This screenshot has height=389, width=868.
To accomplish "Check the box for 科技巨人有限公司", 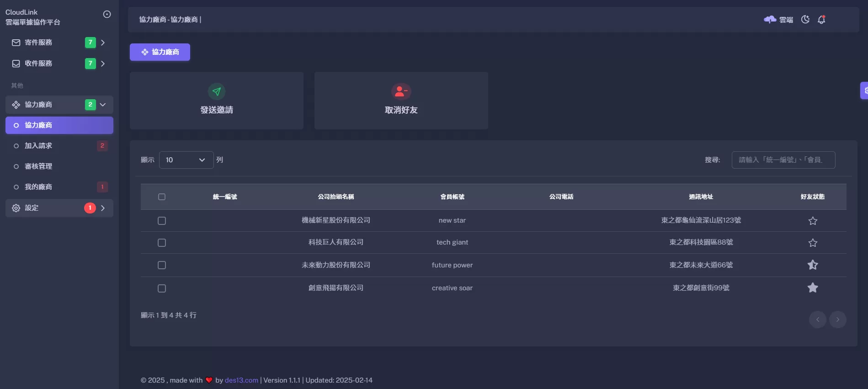I will [162, 243].
